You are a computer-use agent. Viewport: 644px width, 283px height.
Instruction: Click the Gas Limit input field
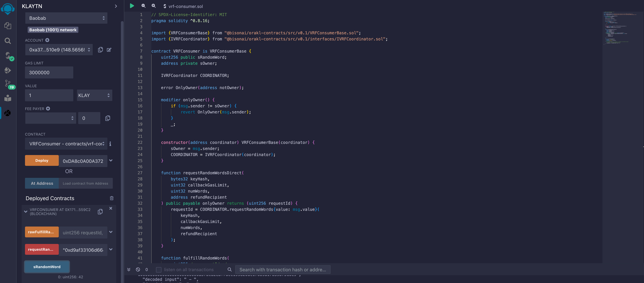(49, 73)
